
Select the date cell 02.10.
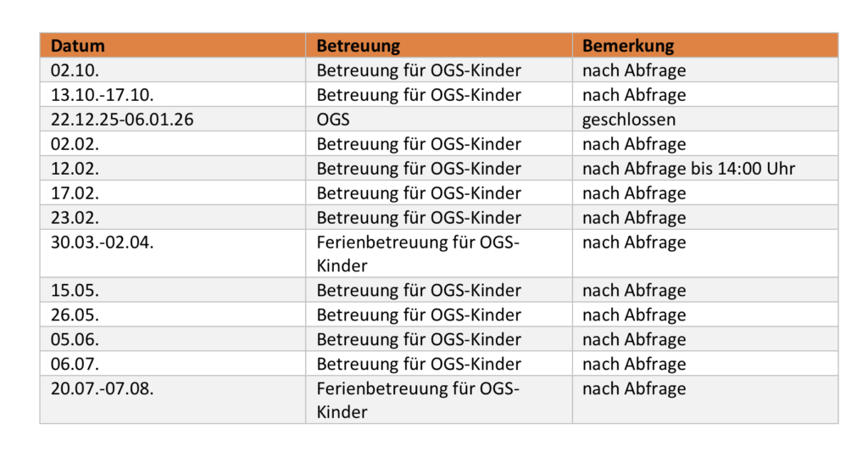(75, 70)
